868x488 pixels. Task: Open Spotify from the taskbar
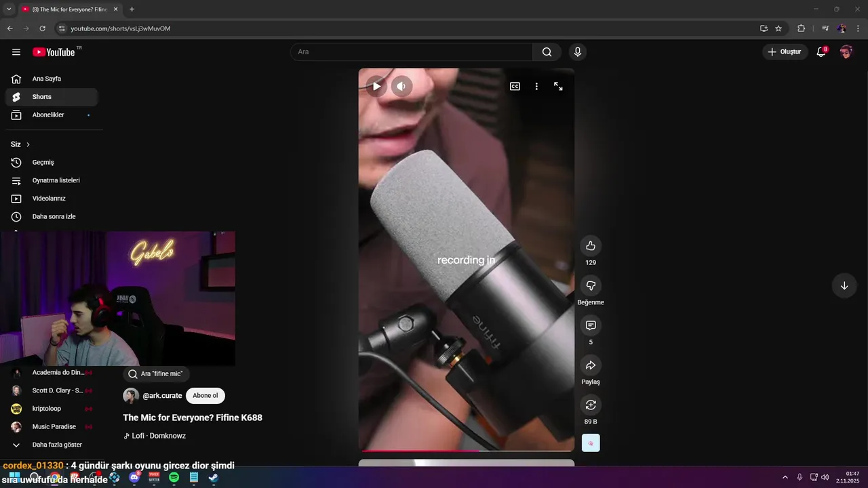[174, 477]
